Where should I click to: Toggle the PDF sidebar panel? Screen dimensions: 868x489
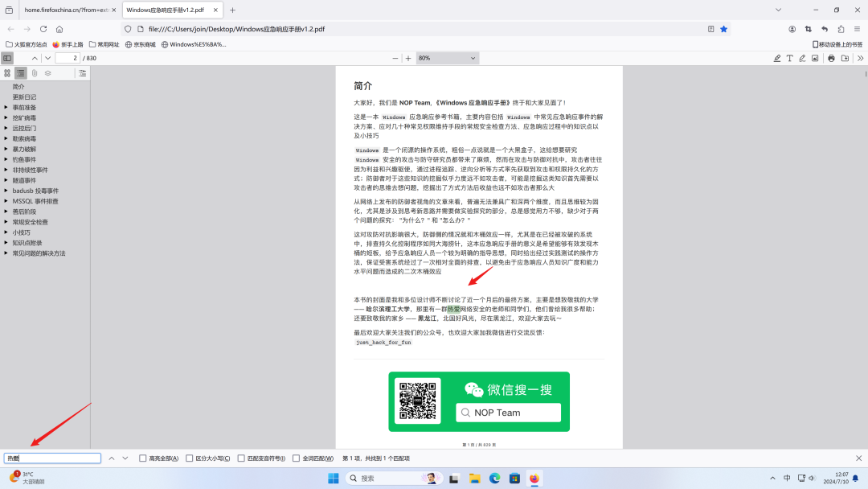click(x=7, y=58)
